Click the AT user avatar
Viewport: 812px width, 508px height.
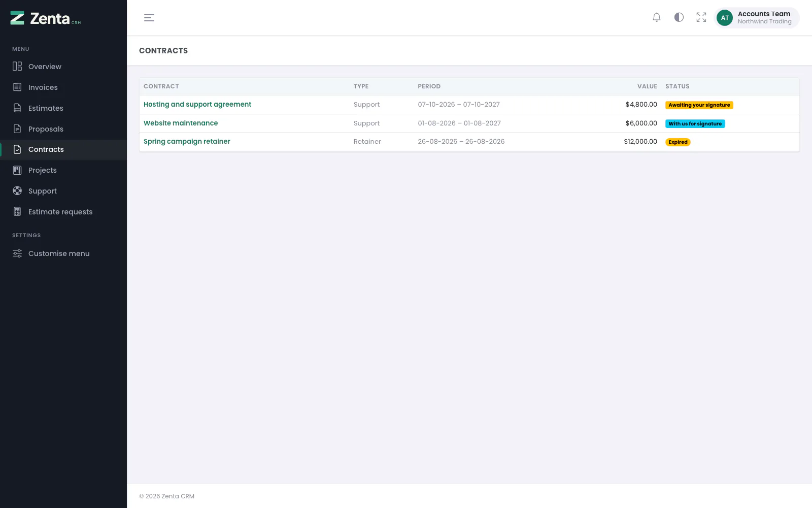725,18
